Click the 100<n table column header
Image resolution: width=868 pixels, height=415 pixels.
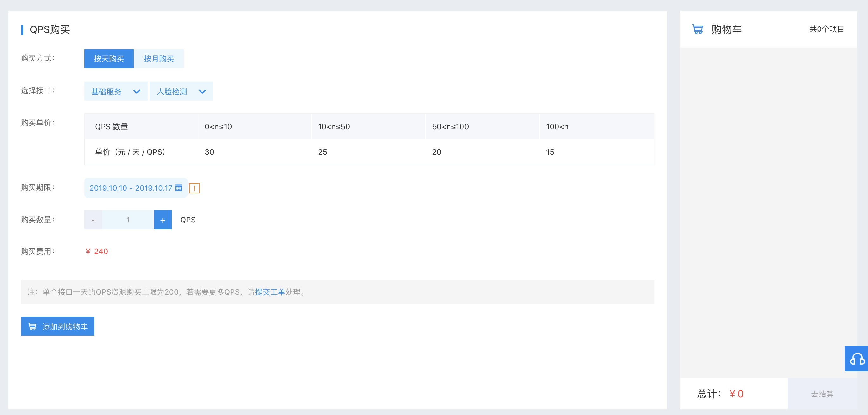(x=557, y=127)
